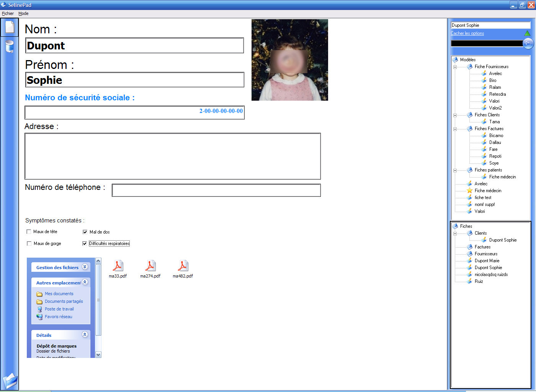This screenshot has height=392, width=536.
Task: Select the starred Fiche médecin model
Action: (487, 191)
